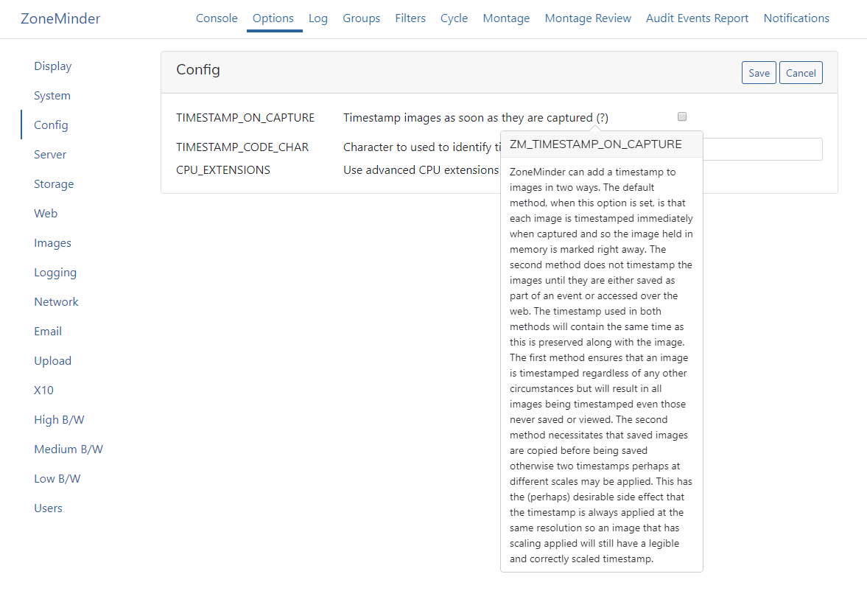
Task: Open Montage Review
Action: (588, 18)
